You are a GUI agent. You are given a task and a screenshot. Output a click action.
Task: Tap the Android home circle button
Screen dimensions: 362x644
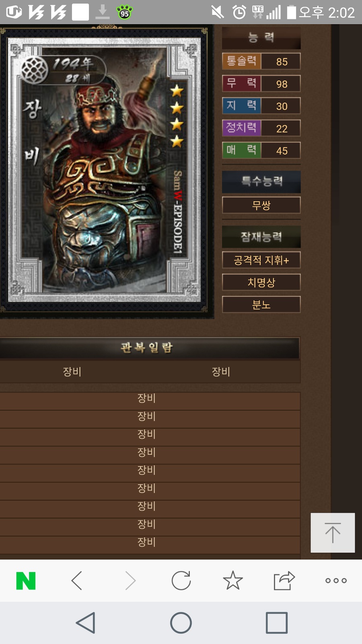click(x=181, y=623)
